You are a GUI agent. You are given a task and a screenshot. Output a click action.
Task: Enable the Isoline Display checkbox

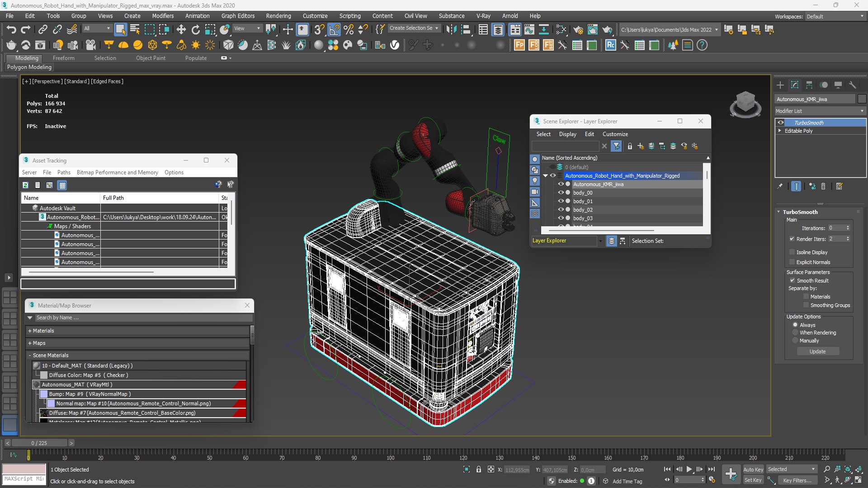pyautogui.click(x=792, y=252)
